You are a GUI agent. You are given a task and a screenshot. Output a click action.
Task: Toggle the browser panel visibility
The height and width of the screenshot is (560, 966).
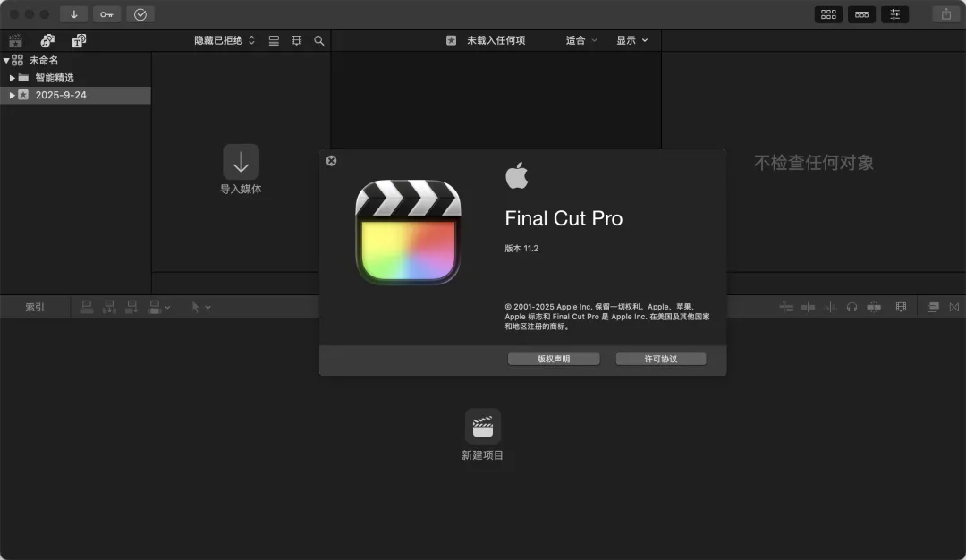(x=828, y=14)
